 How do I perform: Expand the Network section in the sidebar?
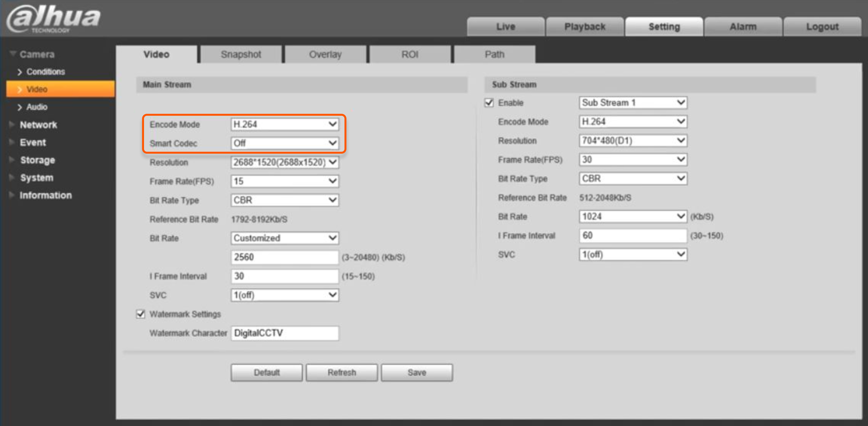coord(38,124)
